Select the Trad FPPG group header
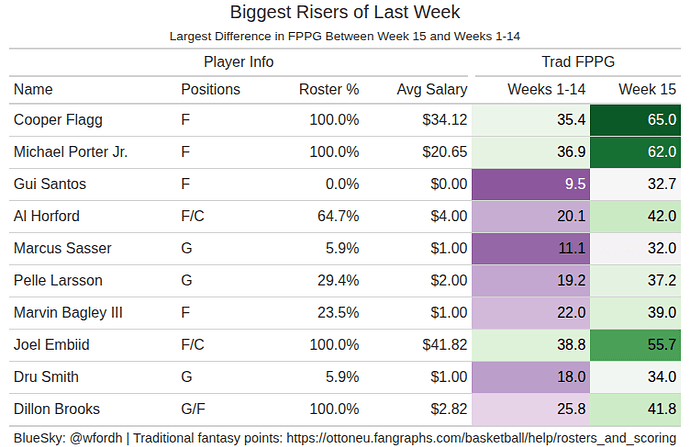The height and width of the screenshot is (447, 690). (x=579, y=62)
